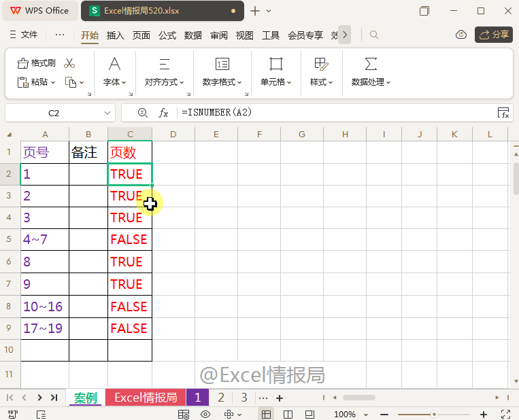The image size is (519, 420).
Task: Click the scissors cut icon
Action: pos(69,63)
